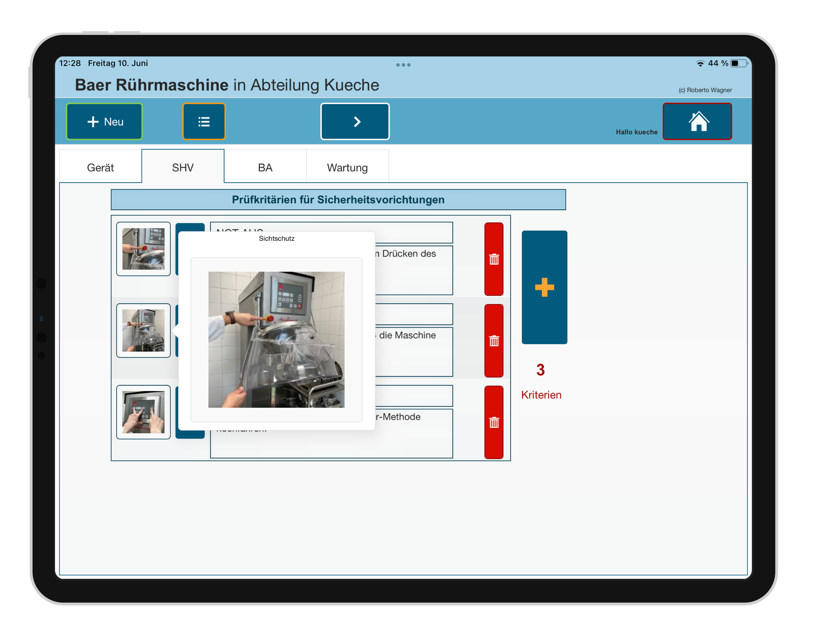Screen dimensions: 813x644
Task: Tap the Sichtschutz guard thumbnail image
Action: coord(143,330)
